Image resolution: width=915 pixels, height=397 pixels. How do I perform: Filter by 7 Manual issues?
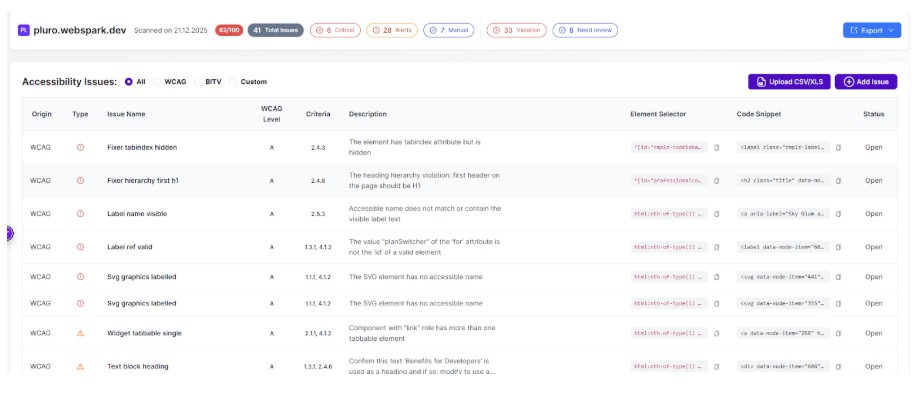pyautogui.click(x=449, y=30)
